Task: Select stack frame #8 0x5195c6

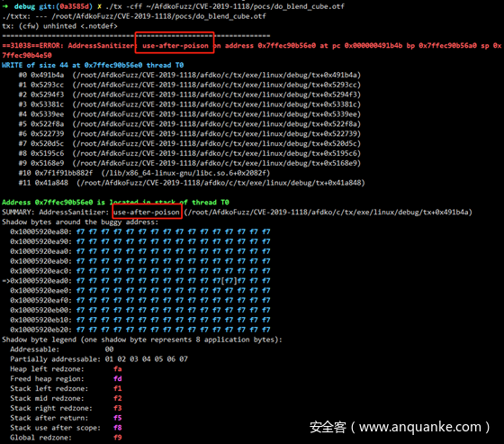Action: pos(190,153)
